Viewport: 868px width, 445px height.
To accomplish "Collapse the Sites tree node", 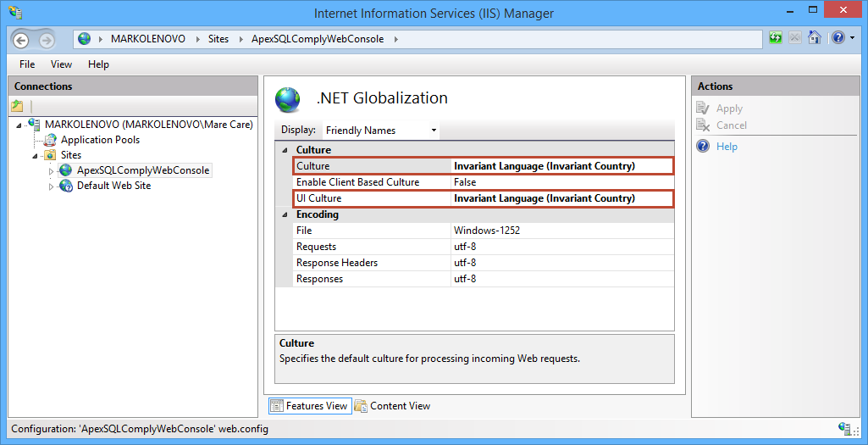I will 35,156.
